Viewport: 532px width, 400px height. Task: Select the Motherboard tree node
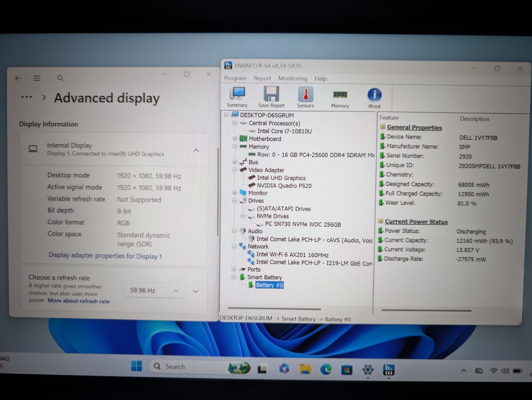(265, 139)
